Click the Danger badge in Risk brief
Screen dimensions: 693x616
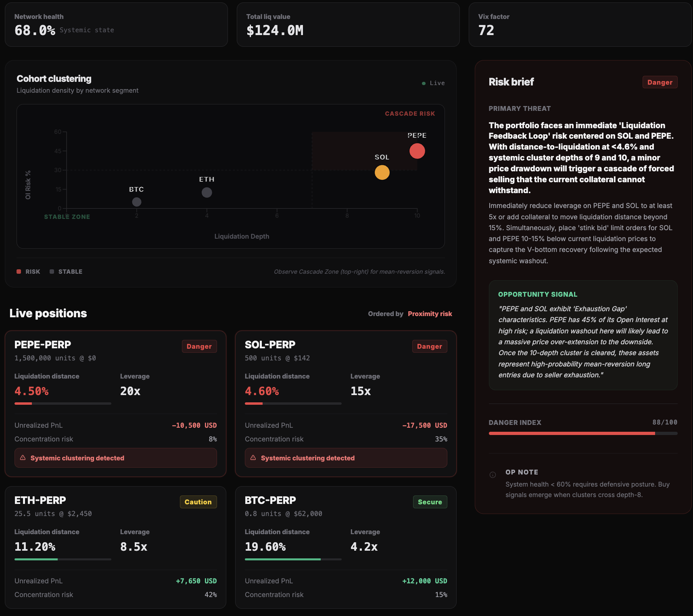(660, 82)
